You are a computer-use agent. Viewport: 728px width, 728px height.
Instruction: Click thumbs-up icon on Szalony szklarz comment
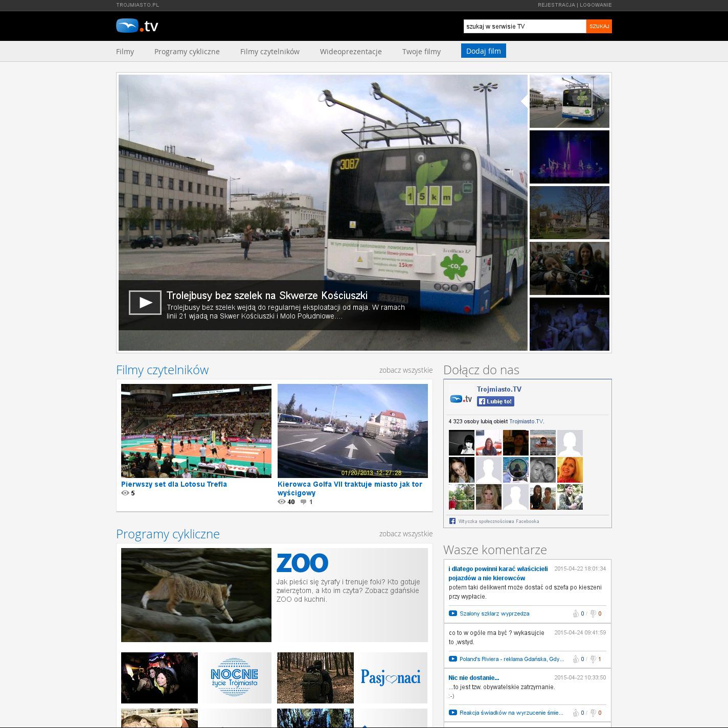[576, 613]
